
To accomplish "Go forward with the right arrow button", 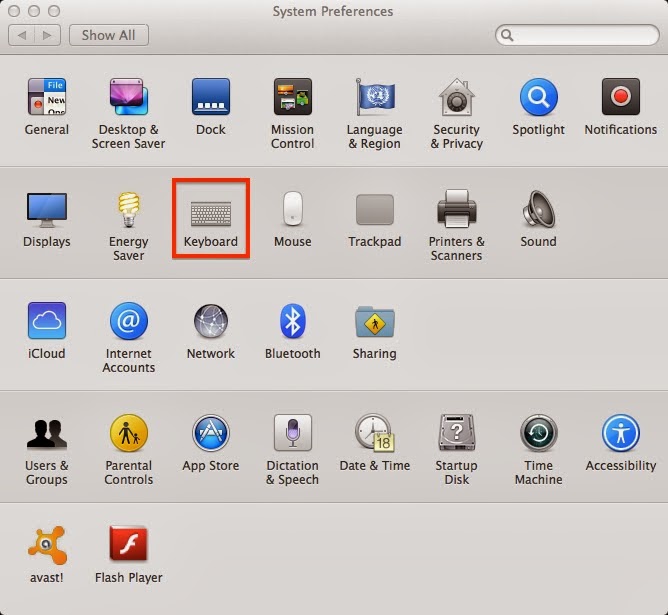I will click(x=47, y=35).
